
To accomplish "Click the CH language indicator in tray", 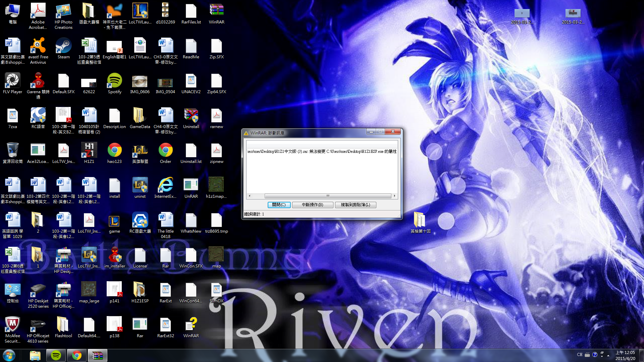I will click(579, 355).
